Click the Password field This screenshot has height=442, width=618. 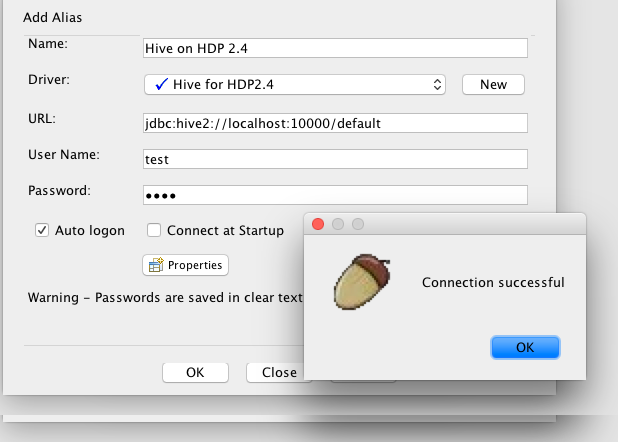tap(335, 195)
